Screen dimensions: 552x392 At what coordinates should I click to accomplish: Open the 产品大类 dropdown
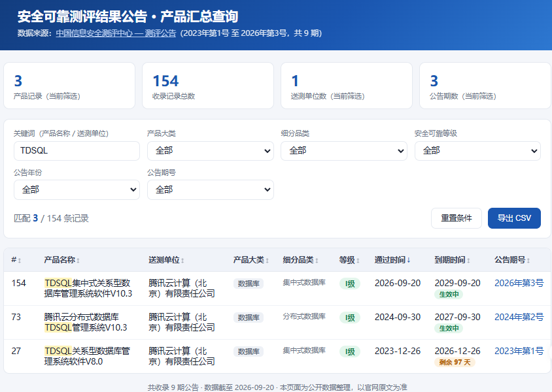[211, 151]
